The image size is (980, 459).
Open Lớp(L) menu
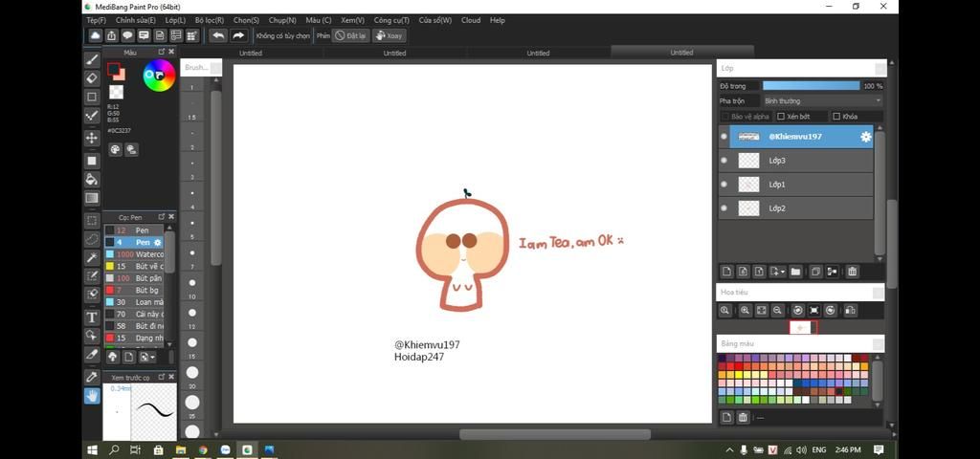tap(176, 21)
